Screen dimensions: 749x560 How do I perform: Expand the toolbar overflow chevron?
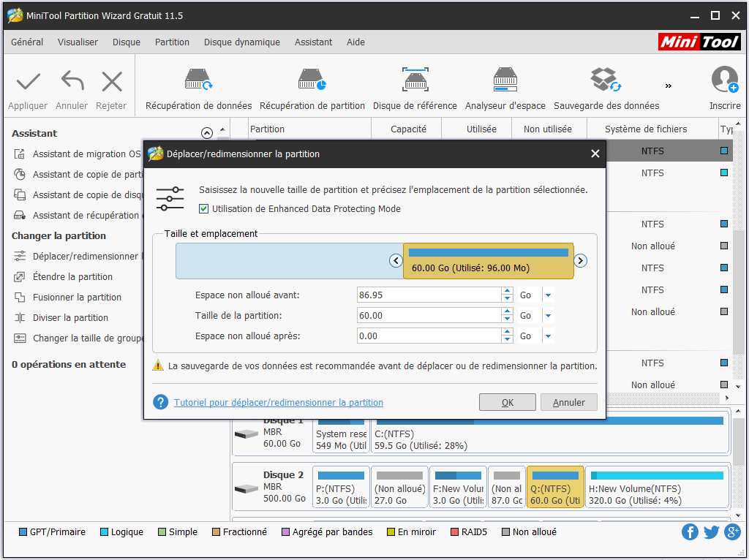click(x=668, y=86)
